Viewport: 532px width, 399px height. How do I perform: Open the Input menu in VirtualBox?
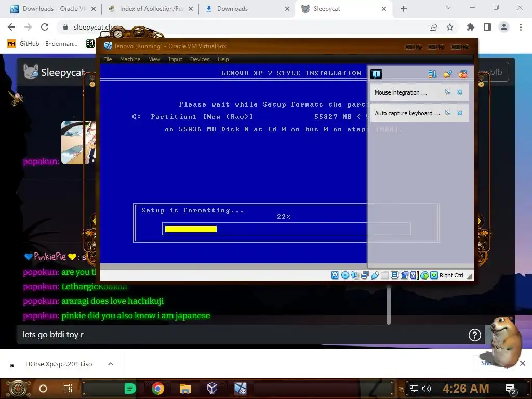(175, 59)
